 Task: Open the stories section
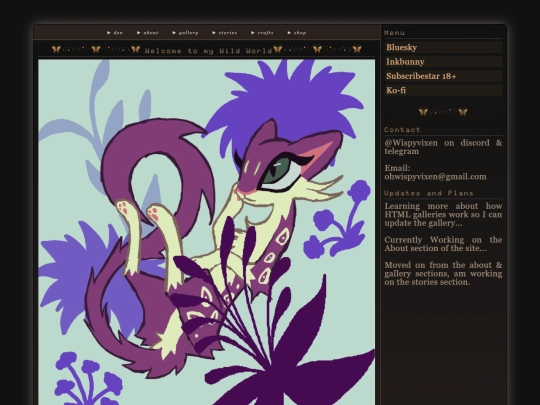225,33
